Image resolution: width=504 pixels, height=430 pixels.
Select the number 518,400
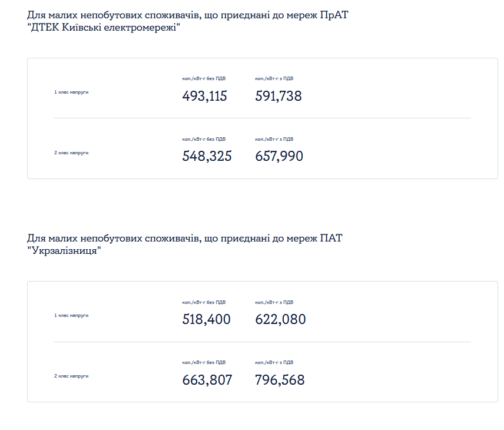click(x=206, y=319)
